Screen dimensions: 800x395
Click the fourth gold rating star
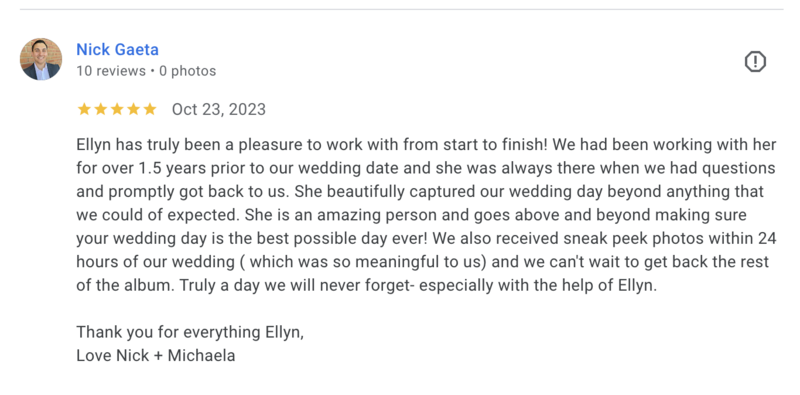coord(133,109)
